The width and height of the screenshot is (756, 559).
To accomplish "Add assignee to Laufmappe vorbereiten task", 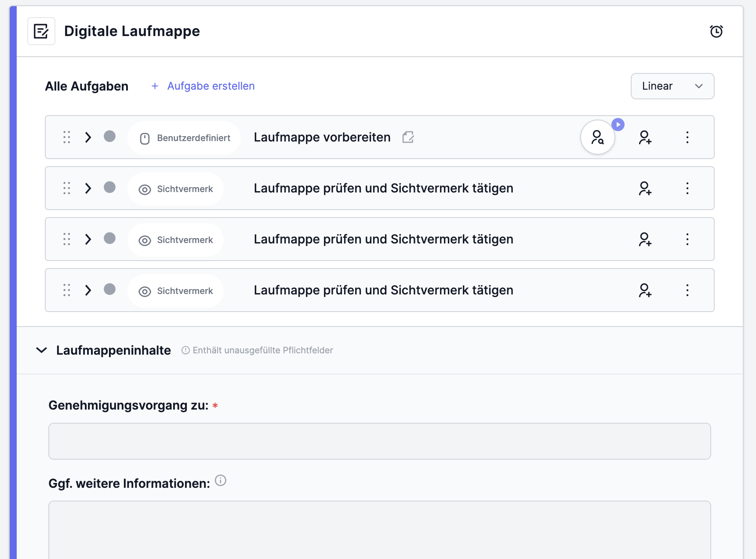I will pyautogui.click(x=645, y=137).
